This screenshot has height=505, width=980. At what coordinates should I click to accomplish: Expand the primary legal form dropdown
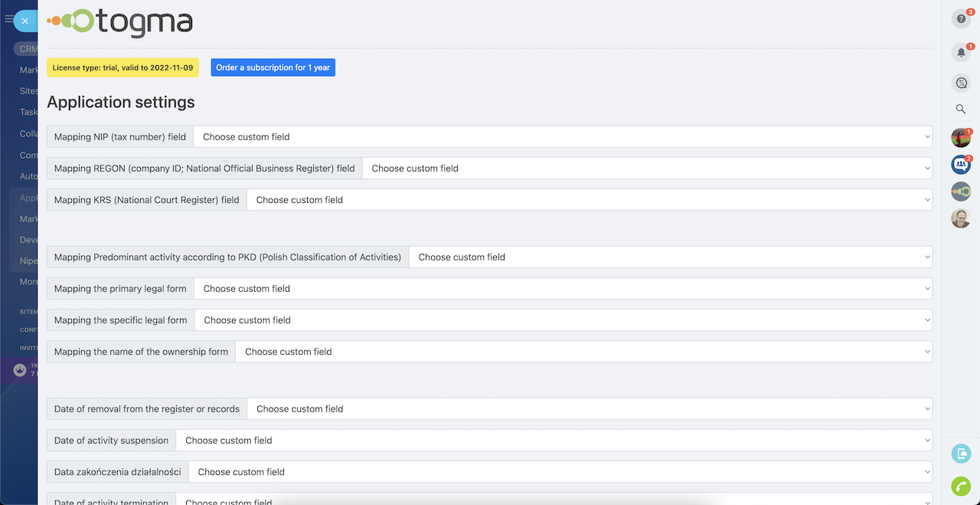click(x=562, y=289)
